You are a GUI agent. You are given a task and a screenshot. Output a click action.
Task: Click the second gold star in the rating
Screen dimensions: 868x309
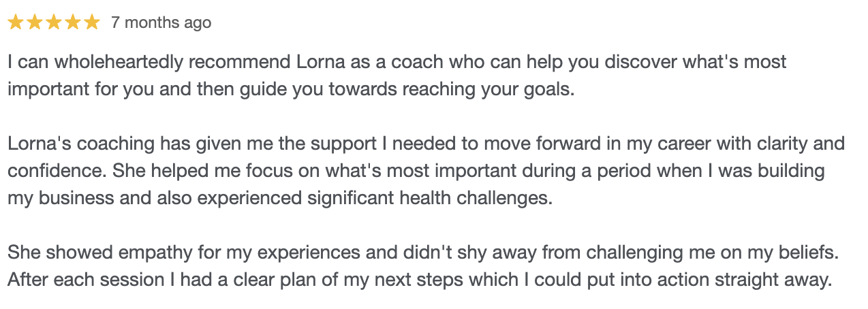(x=35, y=23)
